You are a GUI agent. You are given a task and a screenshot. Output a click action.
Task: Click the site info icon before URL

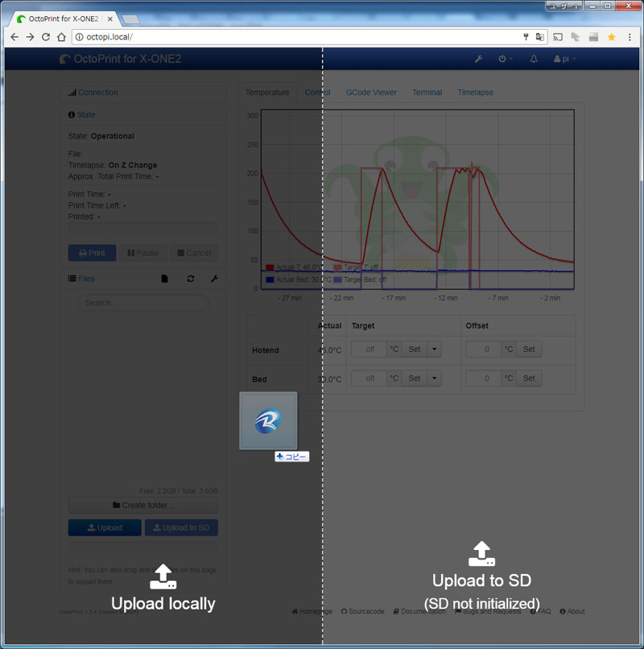click(x=79, y=37)
